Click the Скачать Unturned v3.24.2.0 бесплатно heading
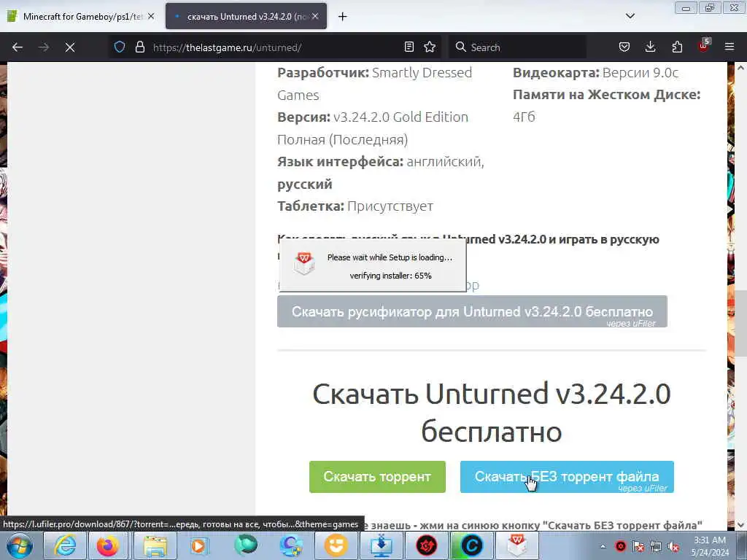The width and height of the screenshot is (747, 560). click(491, 413)
